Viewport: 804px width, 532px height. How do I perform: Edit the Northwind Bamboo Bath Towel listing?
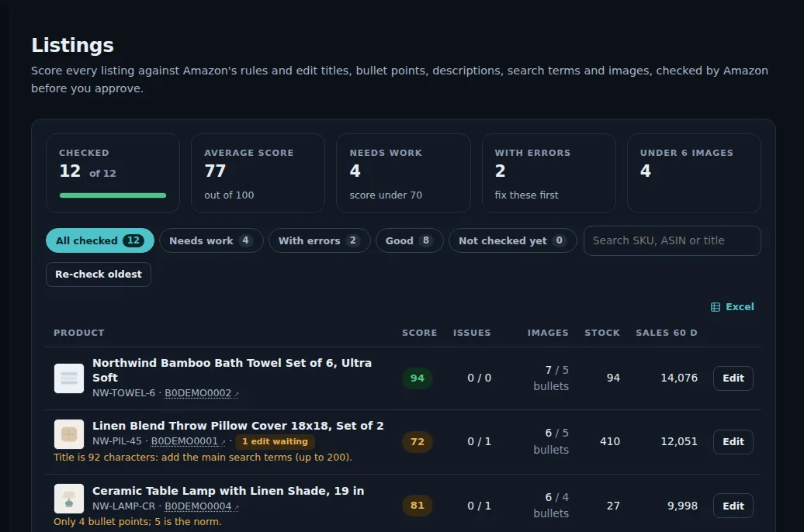(733, 378)
